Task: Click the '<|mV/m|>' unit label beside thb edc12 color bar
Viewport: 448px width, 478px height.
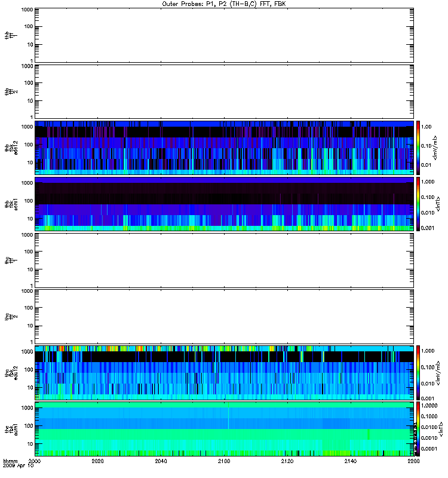Action: point(435,148)
